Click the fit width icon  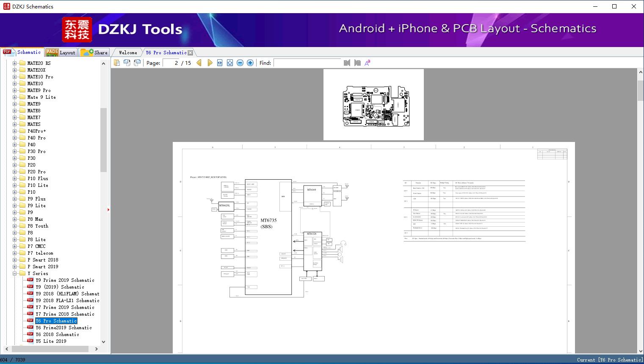(x=220, y=63)
